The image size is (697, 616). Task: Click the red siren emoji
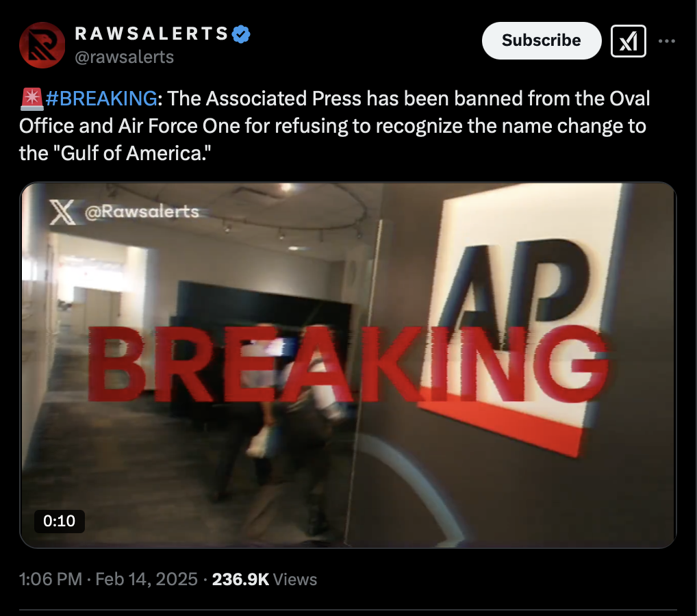31,99
